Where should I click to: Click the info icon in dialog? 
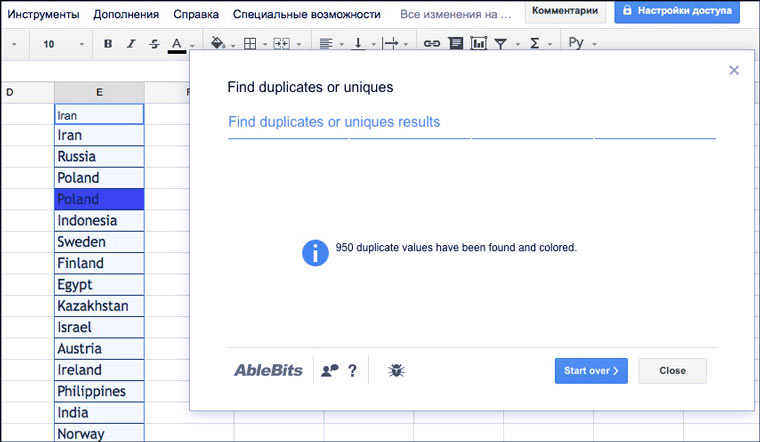[315, 253]
